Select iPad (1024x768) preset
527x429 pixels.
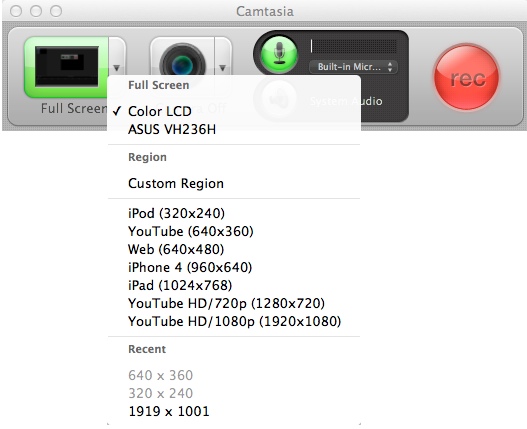234,285
